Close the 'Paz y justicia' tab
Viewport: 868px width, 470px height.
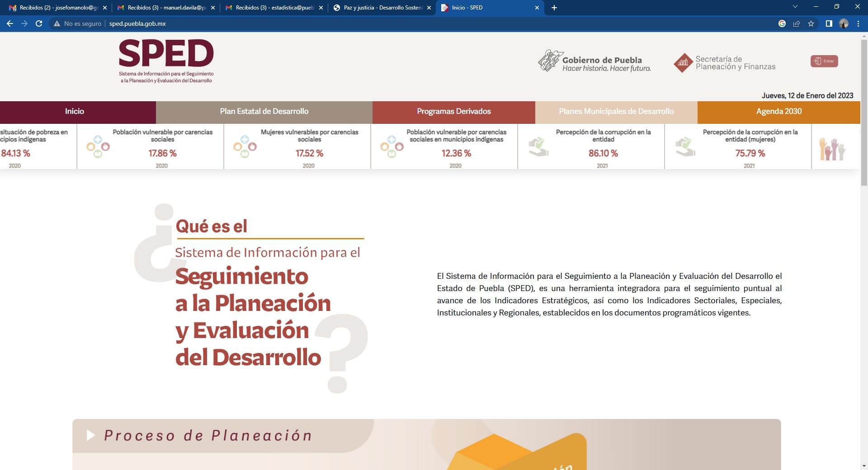429,8
